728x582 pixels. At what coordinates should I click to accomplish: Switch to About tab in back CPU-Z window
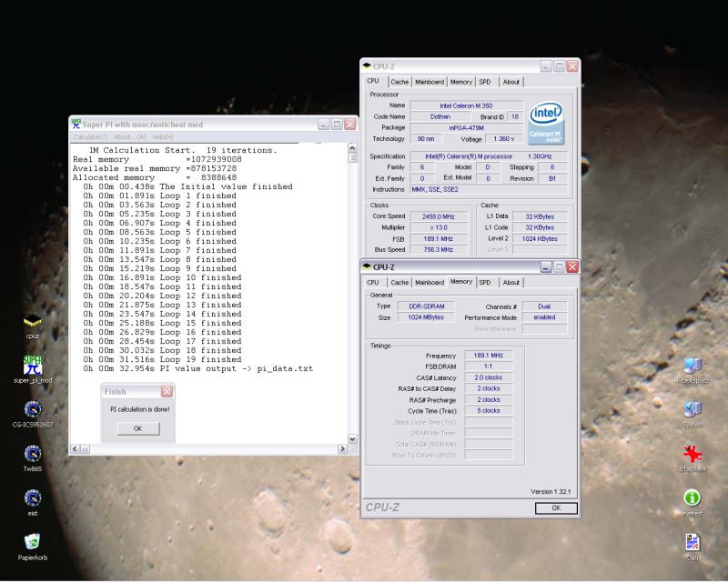pos(511,82)
